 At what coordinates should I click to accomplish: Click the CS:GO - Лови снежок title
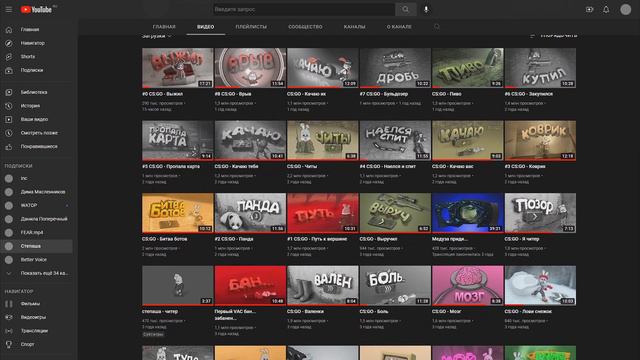point(528,311)
